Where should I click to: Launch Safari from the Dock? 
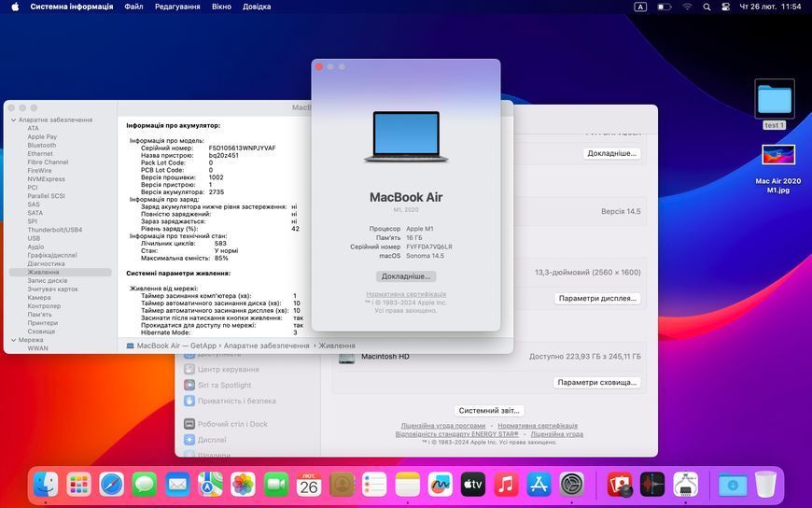111,485
